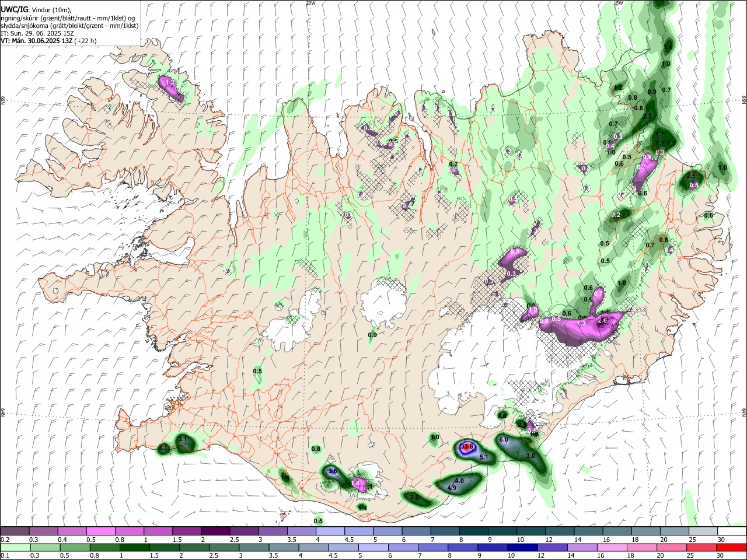This screenshot has height=560, width=747.
Task: Click the slydda/snjókoma legend description line
Action: 70,26
